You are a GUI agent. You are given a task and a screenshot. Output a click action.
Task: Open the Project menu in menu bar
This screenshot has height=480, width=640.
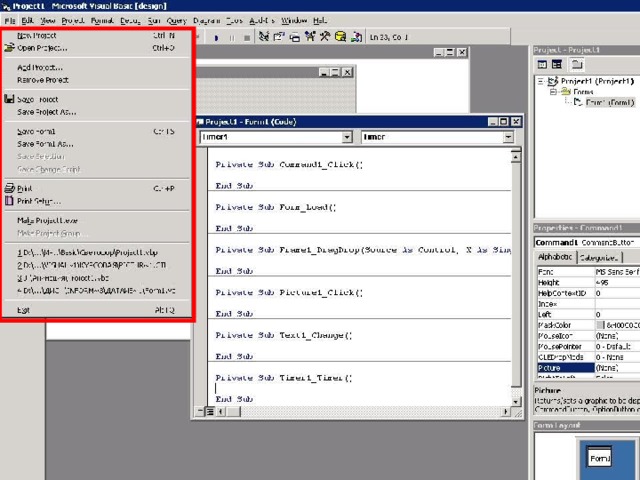[73, 20]
